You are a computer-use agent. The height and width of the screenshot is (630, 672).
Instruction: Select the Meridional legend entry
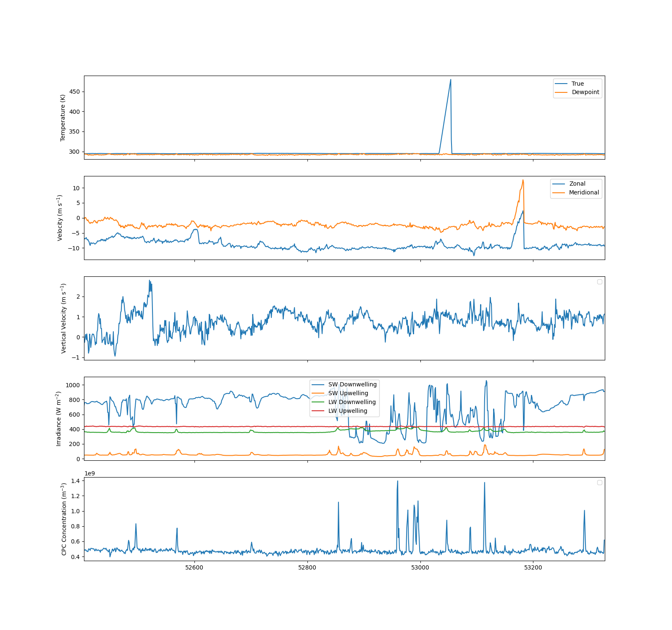(584, 192)
